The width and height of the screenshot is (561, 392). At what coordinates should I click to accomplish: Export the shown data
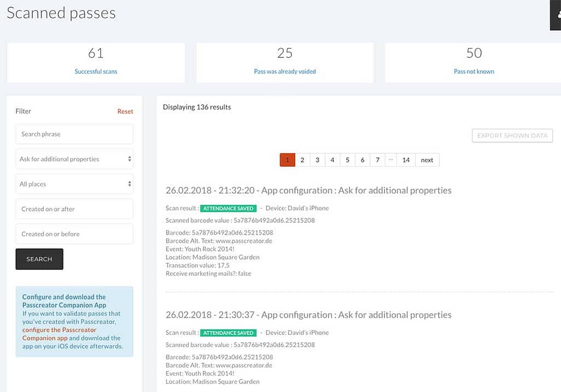[512, 136]
